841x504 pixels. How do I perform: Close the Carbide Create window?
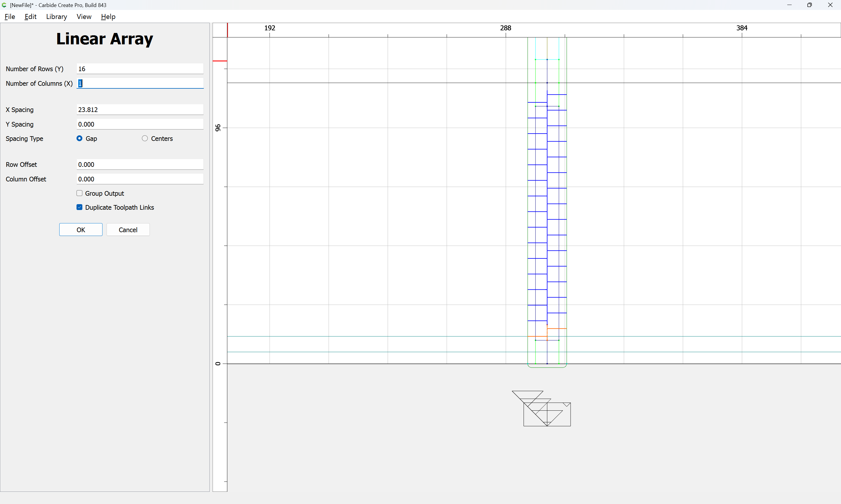pos(830,5)
